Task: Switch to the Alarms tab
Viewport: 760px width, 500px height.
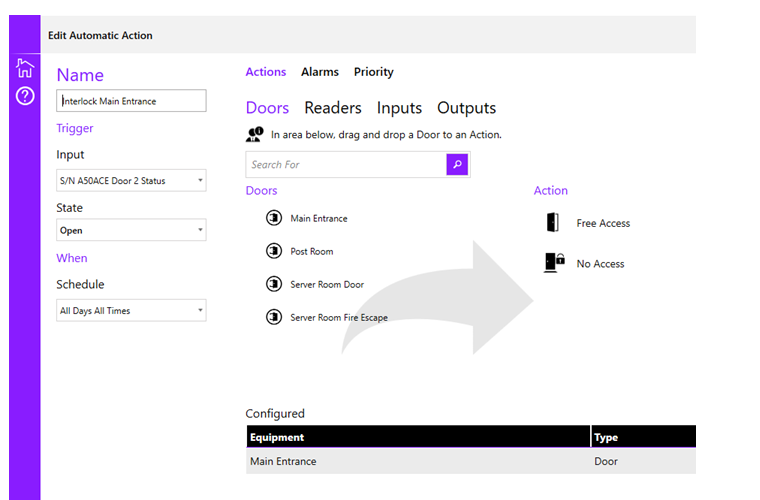Action: (320, 72)
